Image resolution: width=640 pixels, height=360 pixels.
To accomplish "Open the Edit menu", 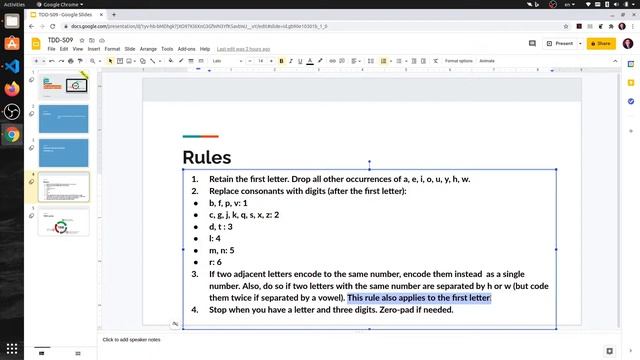I will coord(64,49).
